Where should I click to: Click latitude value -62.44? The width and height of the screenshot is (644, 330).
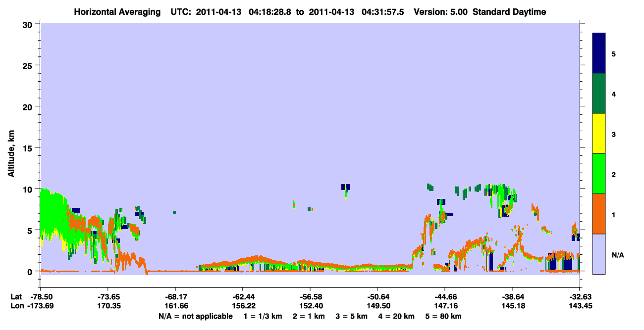[242, 297]
